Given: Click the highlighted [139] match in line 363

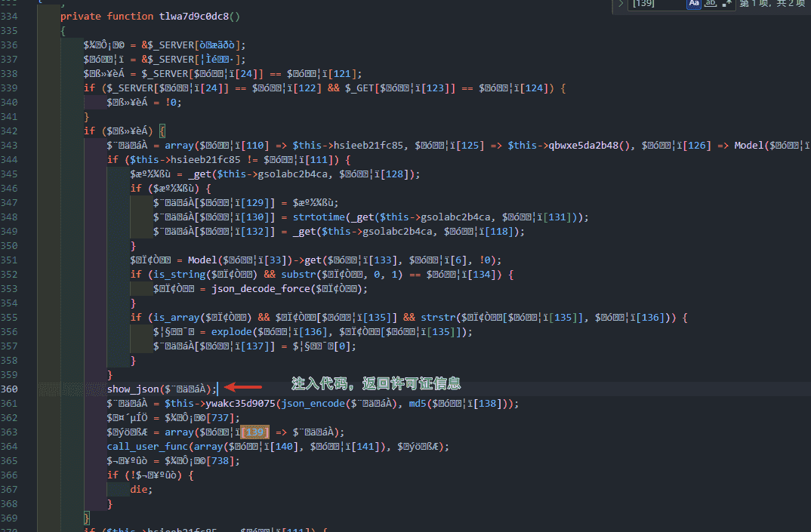Looking at the screenshot, I should [x=255, y=432].
